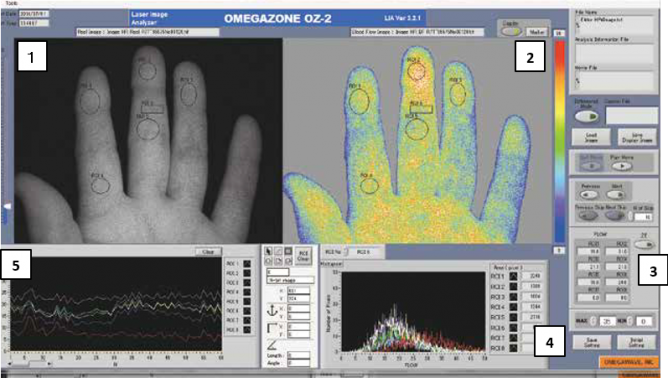Select the rectangle ROI tool
The image size is (668, 378).
point(288,251)
